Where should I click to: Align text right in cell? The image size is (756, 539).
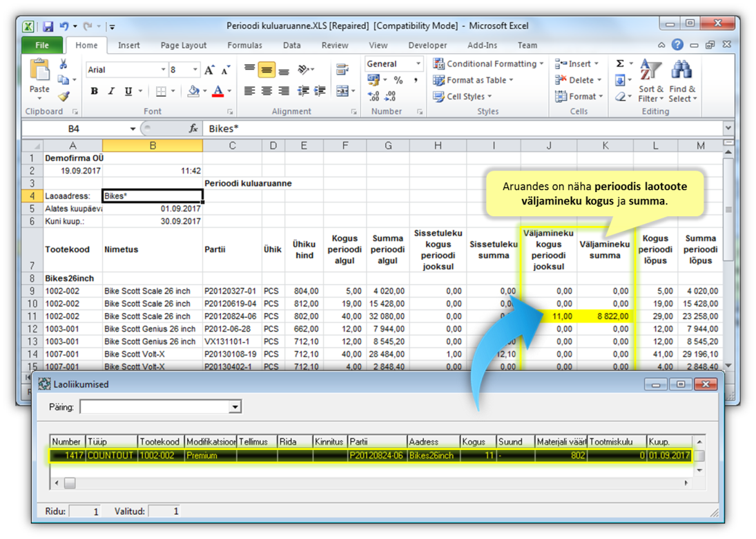click(284, 91)
